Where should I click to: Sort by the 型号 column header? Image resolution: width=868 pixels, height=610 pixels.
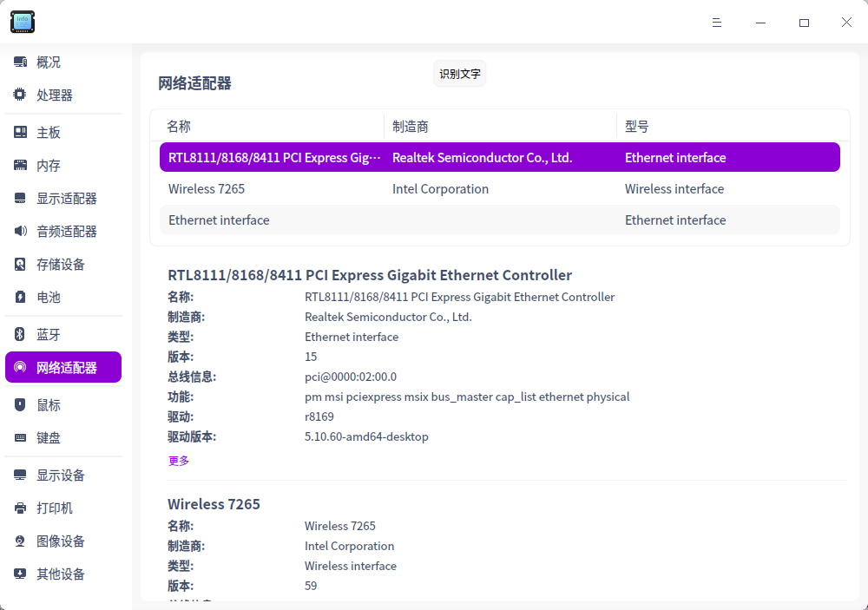pyautogui.click(x=636, y=127)
